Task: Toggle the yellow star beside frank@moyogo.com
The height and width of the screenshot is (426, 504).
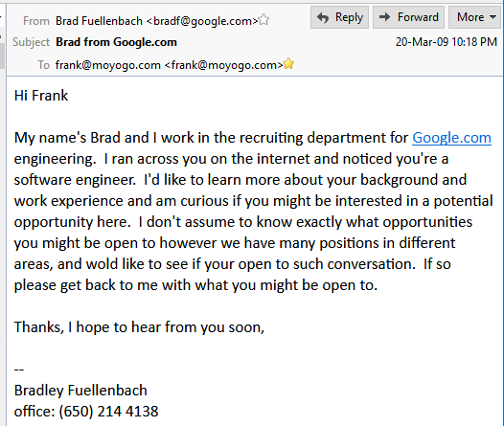Action: [288, 63]
